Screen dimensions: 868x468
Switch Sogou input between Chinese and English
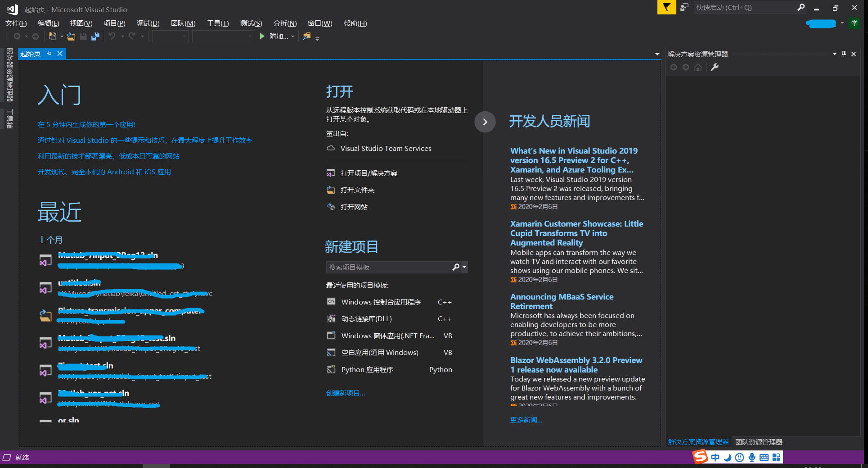(715, 457)
